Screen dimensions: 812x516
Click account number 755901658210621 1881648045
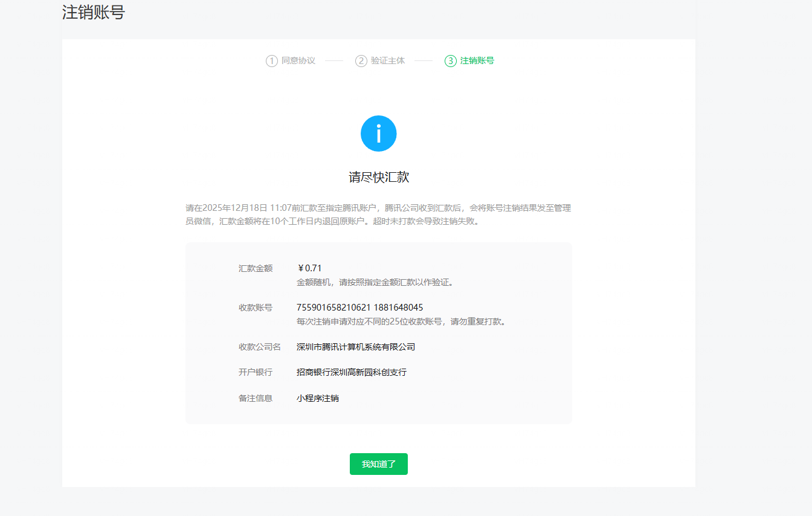pos(360,308)
